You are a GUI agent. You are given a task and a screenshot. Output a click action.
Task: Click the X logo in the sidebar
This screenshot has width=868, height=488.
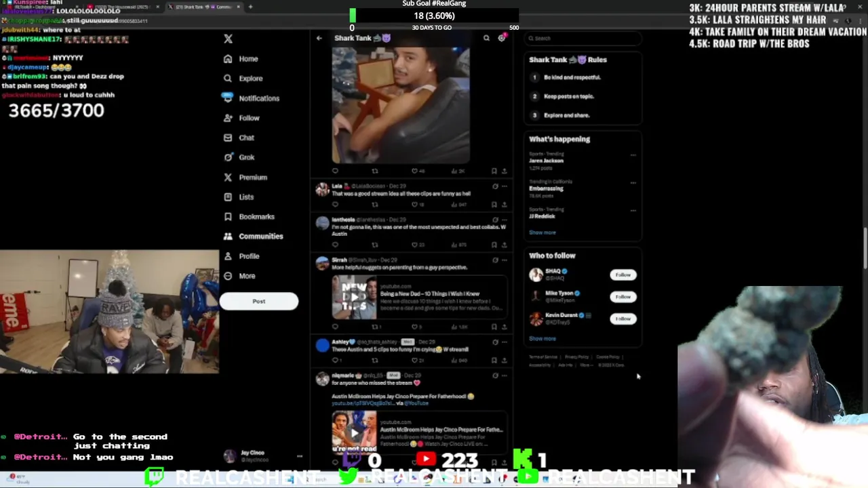point(228,39)
